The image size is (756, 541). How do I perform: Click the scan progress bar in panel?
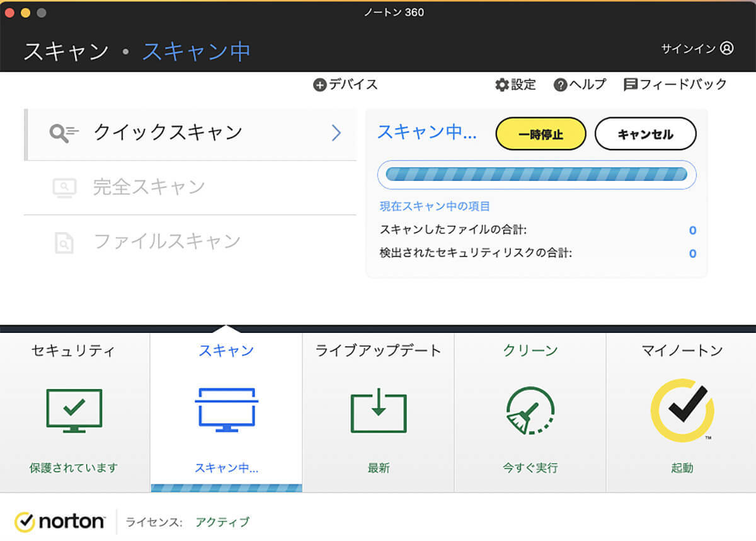coord(537,175)
